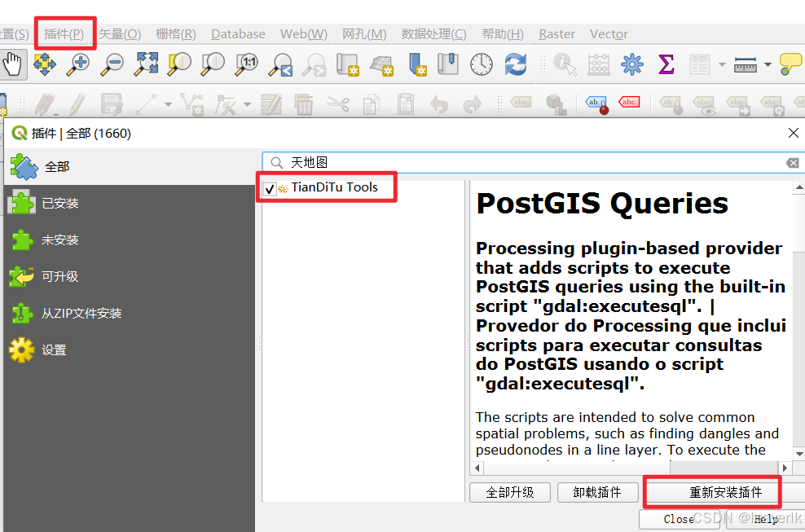Expand the Add Feature dropdown arrow
Screen dimensions: 805x532
[168, 104]
